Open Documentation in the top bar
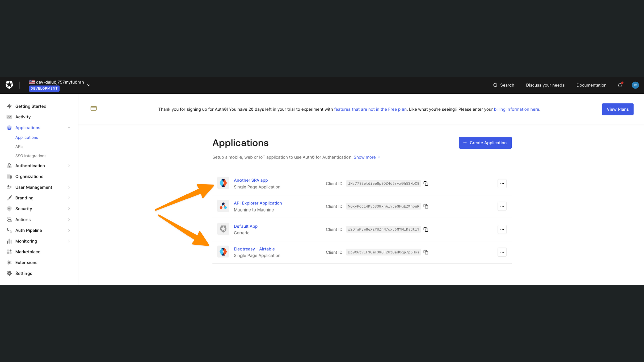This screenshot has height=362, width=644. [x=591, y=85]
